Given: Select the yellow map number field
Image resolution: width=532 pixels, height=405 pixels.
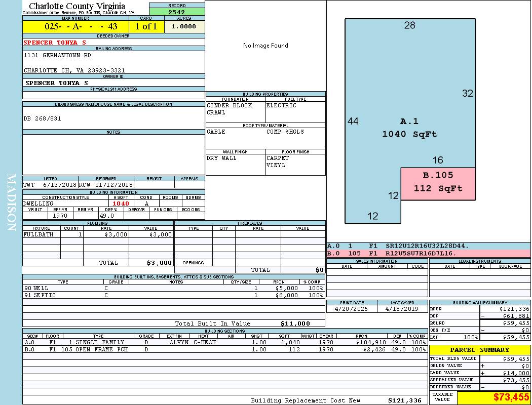Looking at the screenshot, I should pyautogui.click(x=75, y=27).
